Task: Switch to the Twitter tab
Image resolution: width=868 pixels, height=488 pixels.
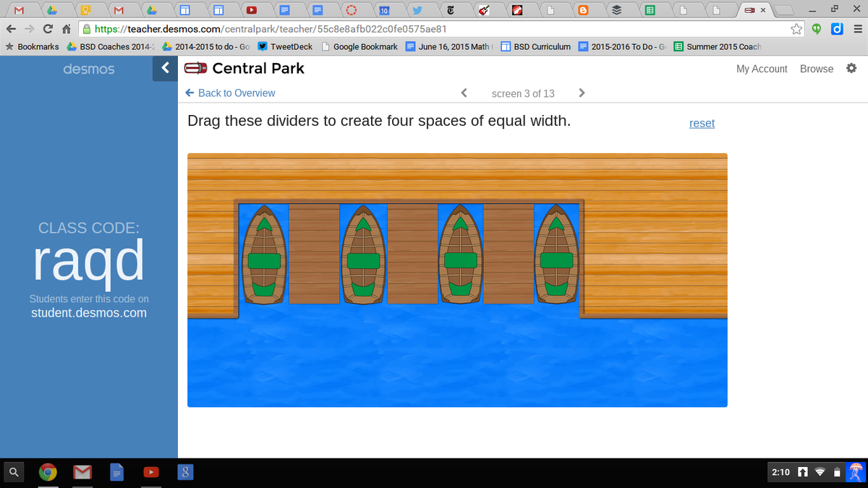Action: coord(417,10)
